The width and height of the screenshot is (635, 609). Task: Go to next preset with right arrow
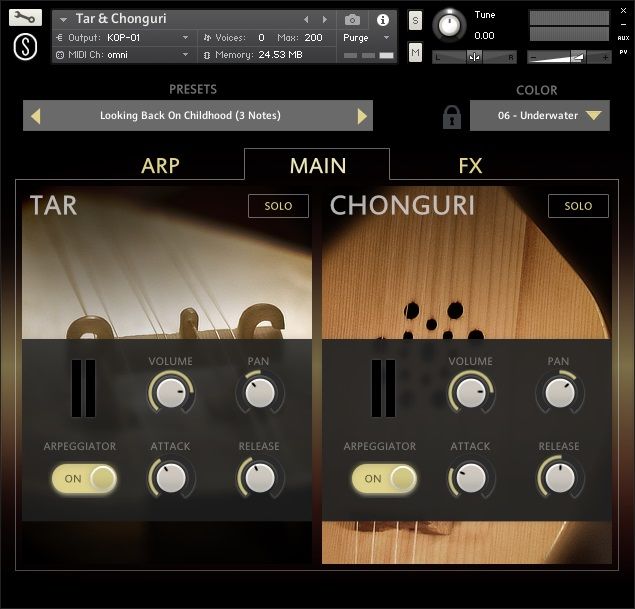[x=362, y=116]
